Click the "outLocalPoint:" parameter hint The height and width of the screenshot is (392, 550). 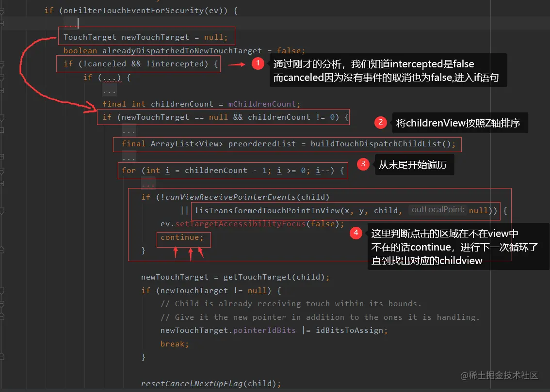(x=438, y=210)
